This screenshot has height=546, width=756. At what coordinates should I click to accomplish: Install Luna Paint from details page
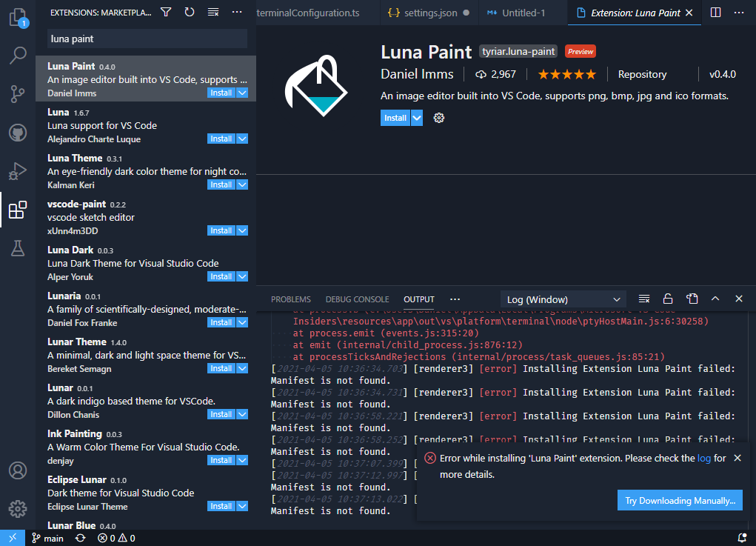(395, 118)
